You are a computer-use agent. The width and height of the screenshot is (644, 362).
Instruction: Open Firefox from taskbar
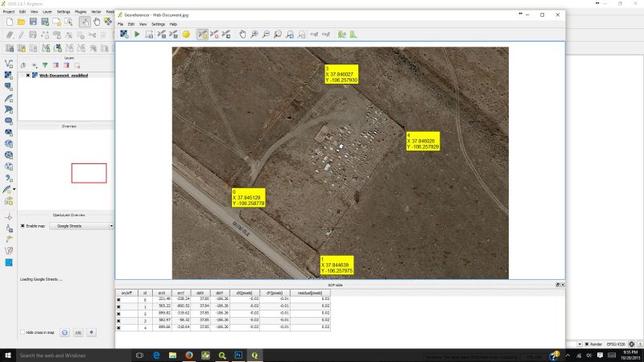pyautogui.click(x=189, y=356)
